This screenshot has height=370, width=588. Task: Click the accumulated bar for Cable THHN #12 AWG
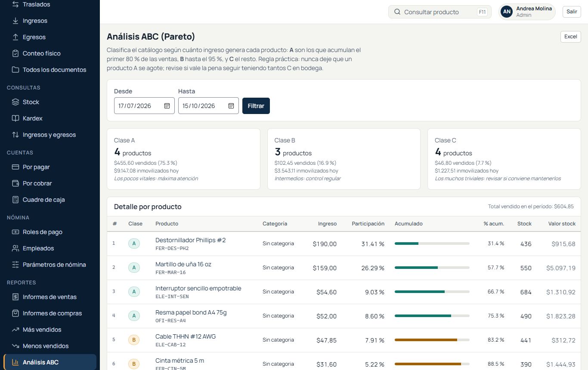pyautogui.click(x=432, y=340)
